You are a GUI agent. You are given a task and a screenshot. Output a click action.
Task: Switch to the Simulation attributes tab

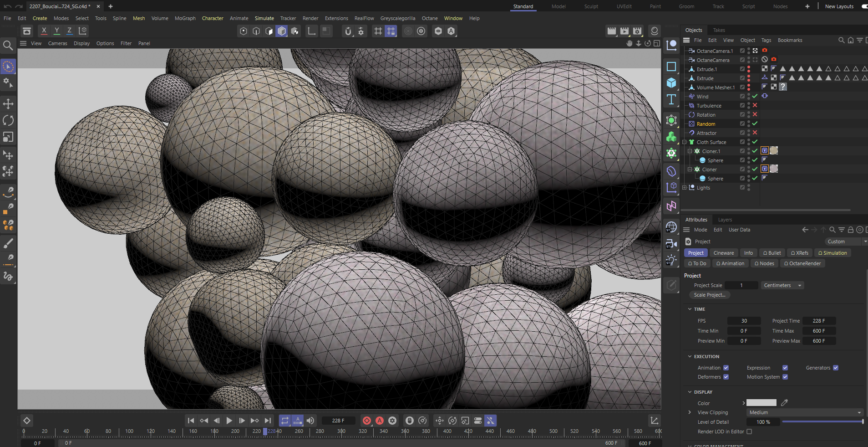tap(832, 253)
